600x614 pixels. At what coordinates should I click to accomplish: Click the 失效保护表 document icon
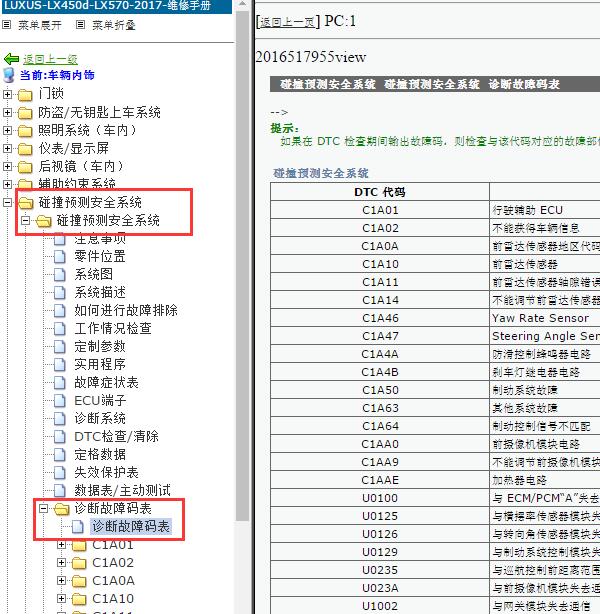point(60,473)
